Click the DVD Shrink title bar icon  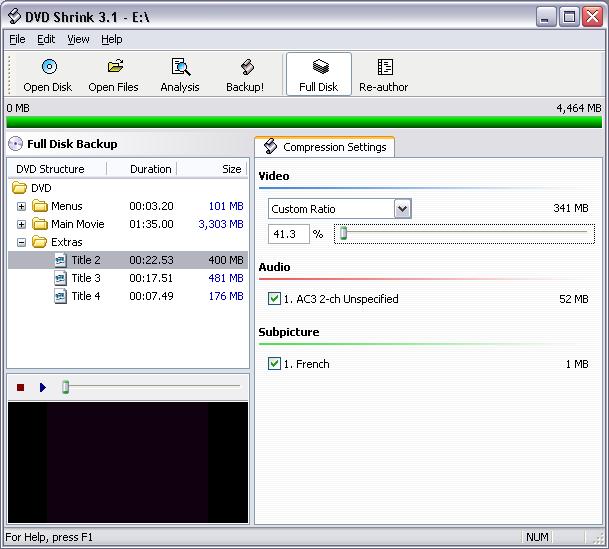coord(15,16)
